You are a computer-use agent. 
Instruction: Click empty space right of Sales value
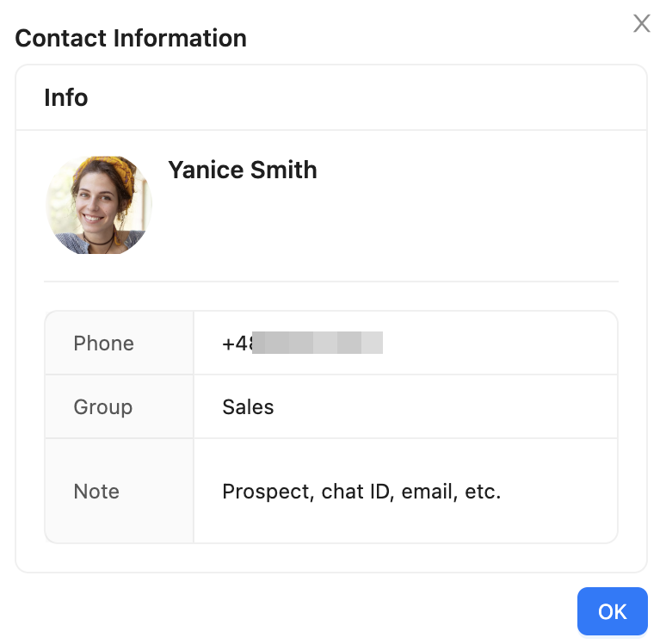tap(447, 407)
